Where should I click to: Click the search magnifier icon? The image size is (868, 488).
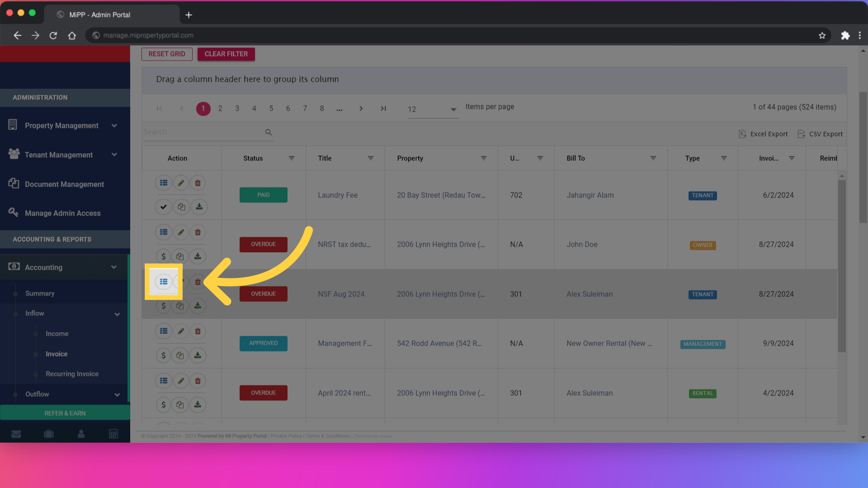[269, 132]
